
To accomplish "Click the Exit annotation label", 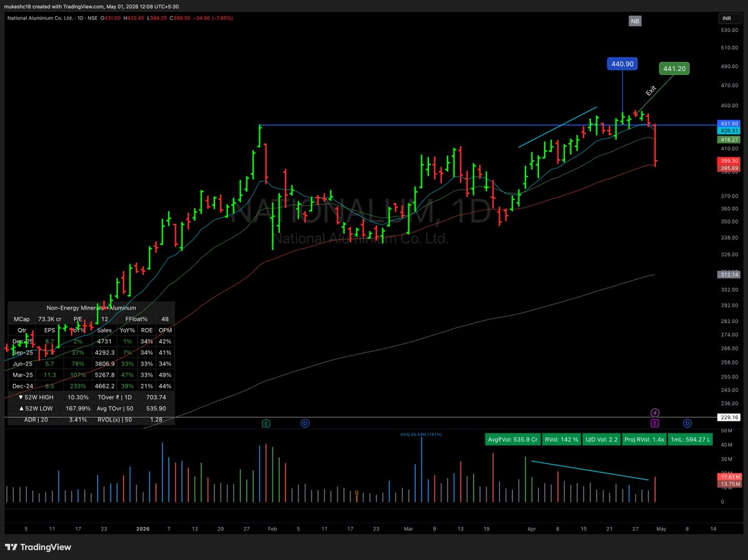I will (651, 90).
